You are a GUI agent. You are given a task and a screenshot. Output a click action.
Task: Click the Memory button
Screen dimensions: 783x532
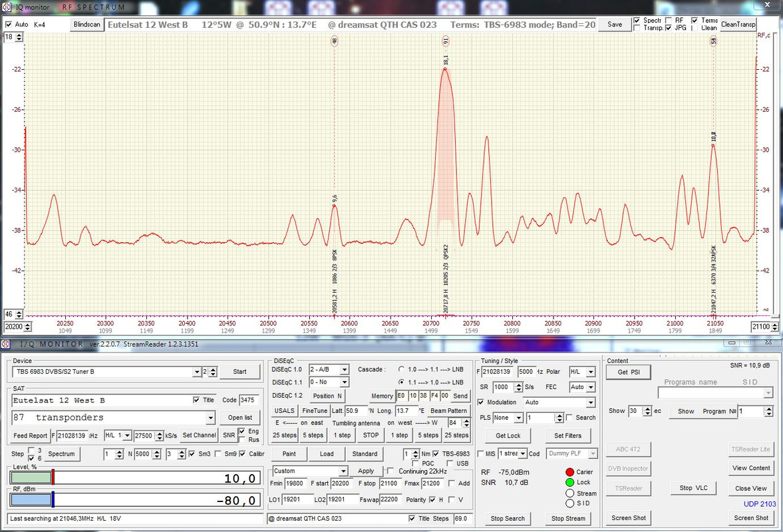pos(382,396)
